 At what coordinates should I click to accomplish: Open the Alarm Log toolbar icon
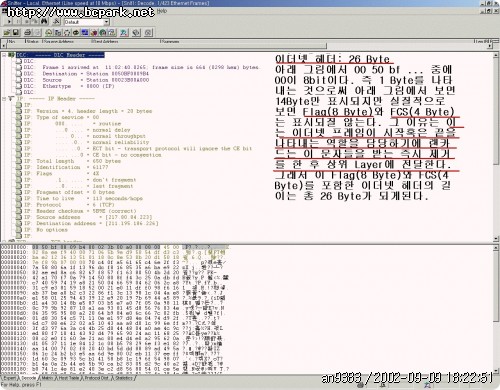pos(112,33)
